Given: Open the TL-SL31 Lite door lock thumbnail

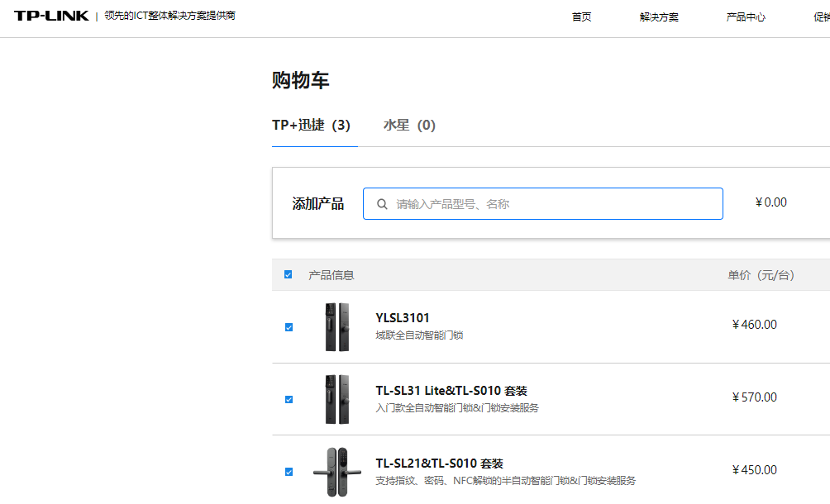Looking at the screenshot, I should tap(337, 399).
